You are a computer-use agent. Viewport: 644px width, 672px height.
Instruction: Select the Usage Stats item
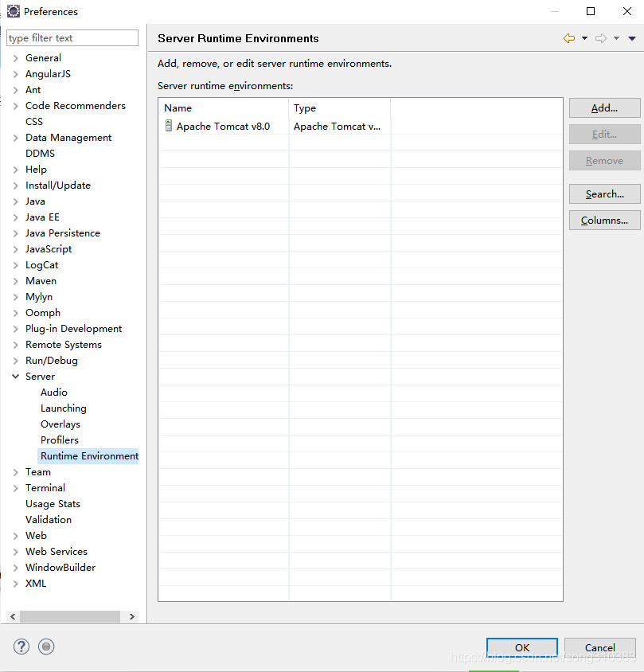tap(53, 503)
